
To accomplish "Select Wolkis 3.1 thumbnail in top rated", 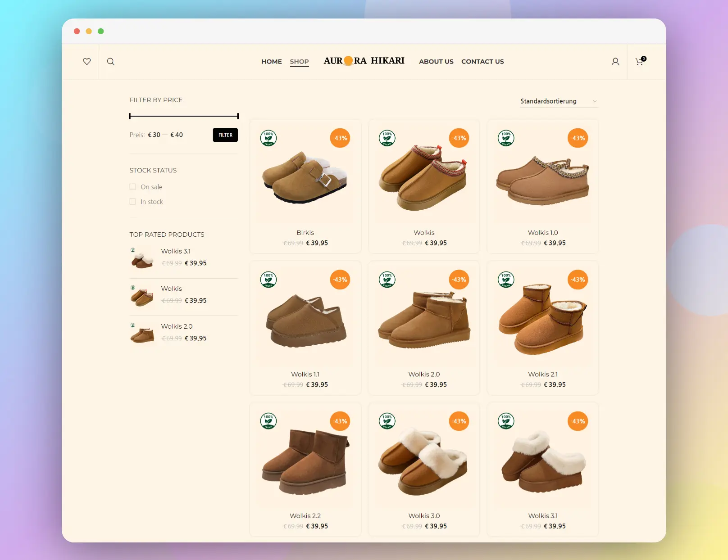I will pyautogui.click(x=142, y=258).
